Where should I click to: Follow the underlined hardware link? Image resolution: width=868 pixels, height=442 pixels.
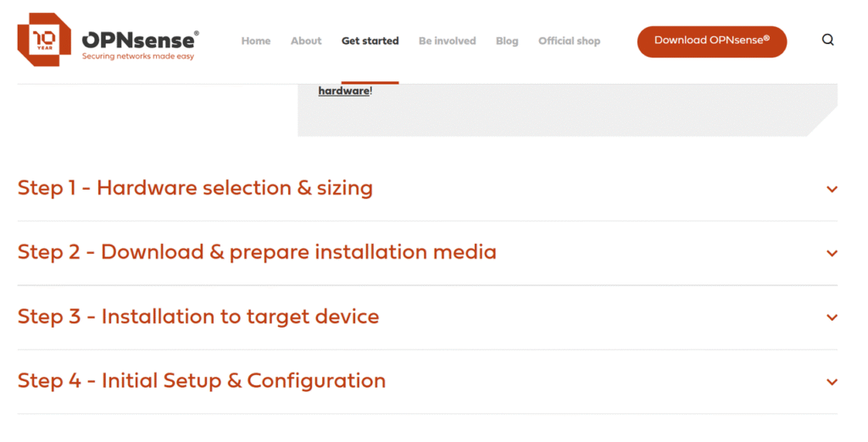coord(344,91)
